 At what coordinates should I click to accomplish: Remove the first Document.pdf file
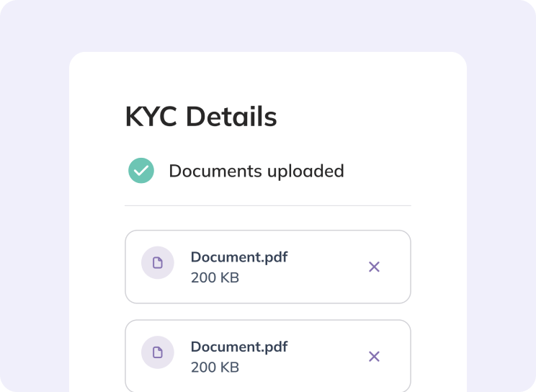tap(374, 267)
